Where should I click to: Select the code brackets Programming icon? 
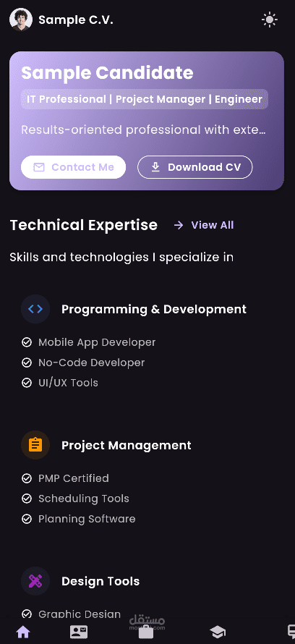(35, 309)
